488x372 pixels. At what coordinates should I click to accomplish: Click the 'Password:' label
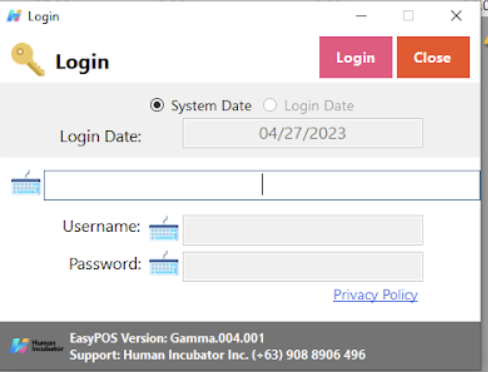105,264
